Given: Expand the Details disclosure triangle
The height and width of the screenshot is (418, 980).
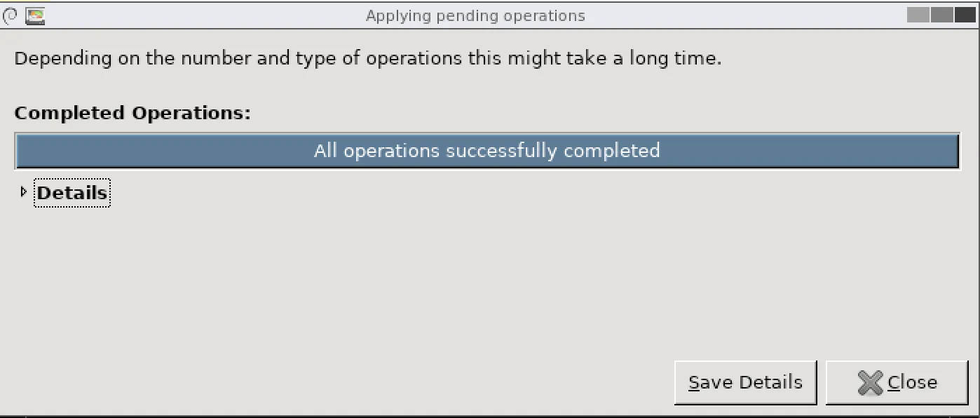Looking at the screenshot, I should coord(24,192).
